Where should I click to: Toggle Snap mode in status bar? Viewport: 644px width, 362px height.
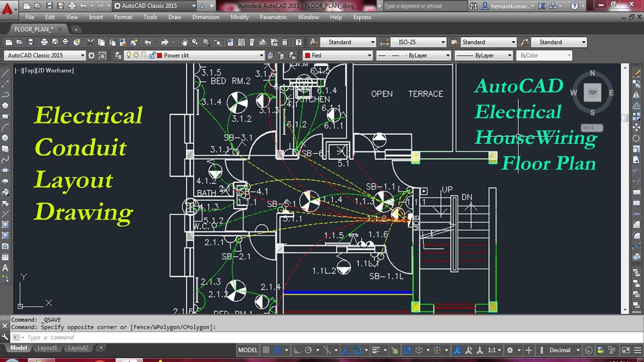(x=277, y=350)
